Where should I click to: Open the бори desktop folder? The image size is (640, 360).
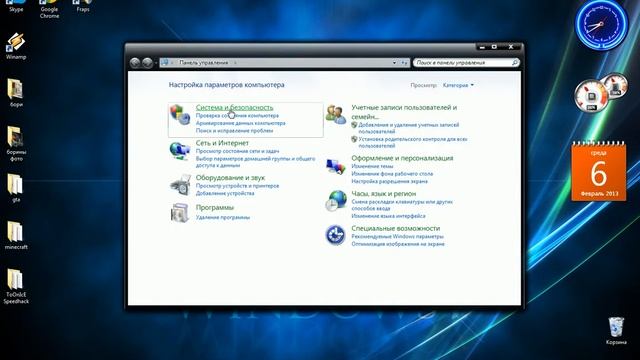click(16, 93)
